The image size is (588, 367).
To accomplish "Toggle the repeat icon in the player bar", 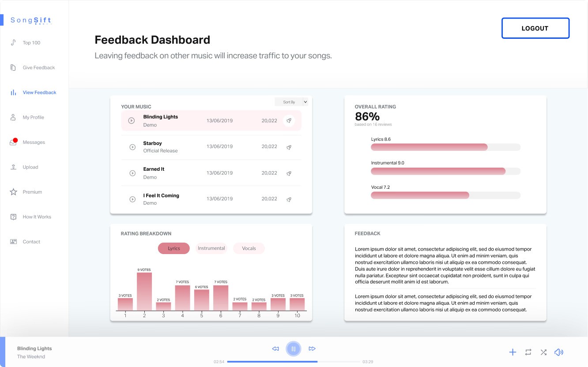I will click(528, 352).
